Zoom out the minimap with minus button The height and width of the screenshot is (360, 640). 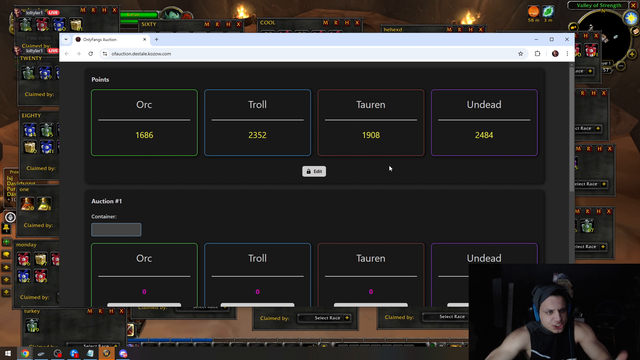621,65
